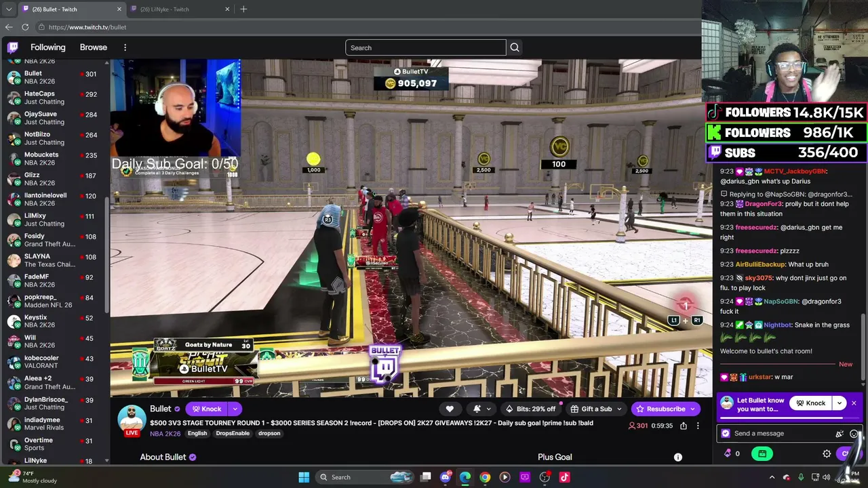Select the English tag
Screen dimensions: 868x488
(x=197, y=434)
